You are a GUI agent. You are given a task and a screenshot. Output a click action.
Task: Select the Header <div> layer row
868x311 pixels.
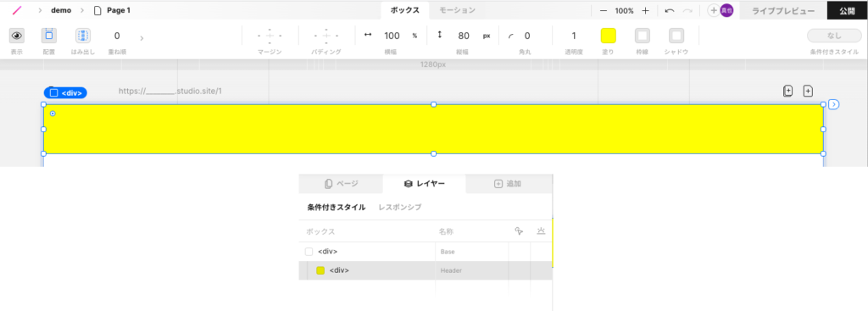point(426,270)
